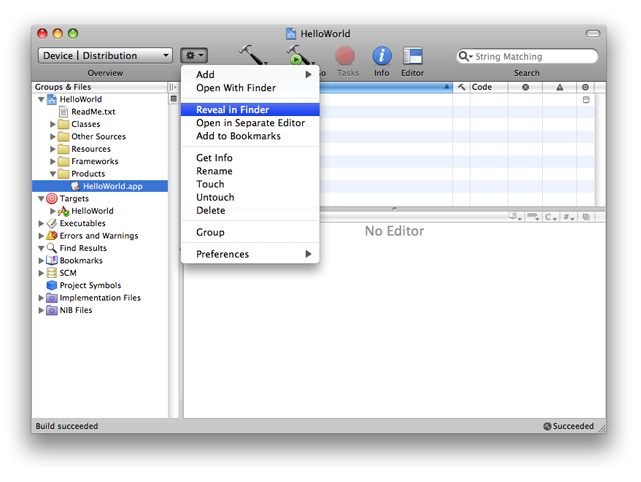Screen dimensions: 641x482
Task: Open the Add submenu
Action: (250, 74)
